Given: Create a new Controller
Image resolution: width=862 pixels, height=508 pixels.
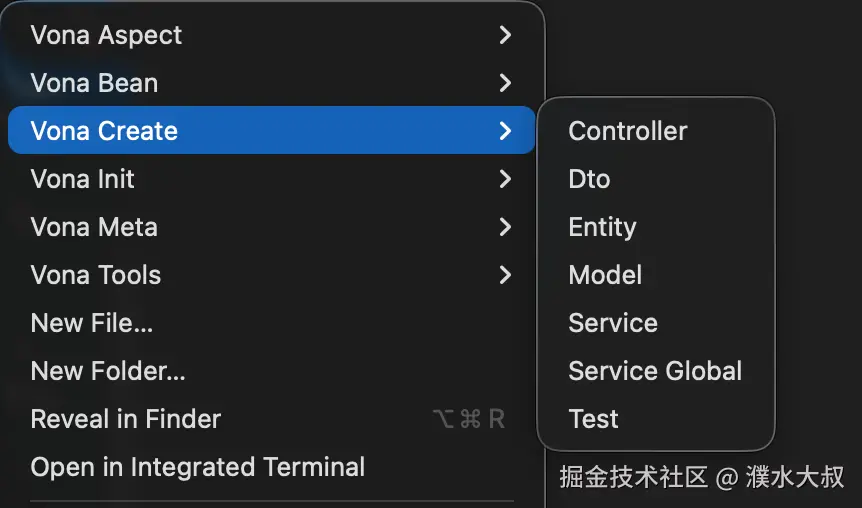Looking at the screenshot, I should click(628, 131).
